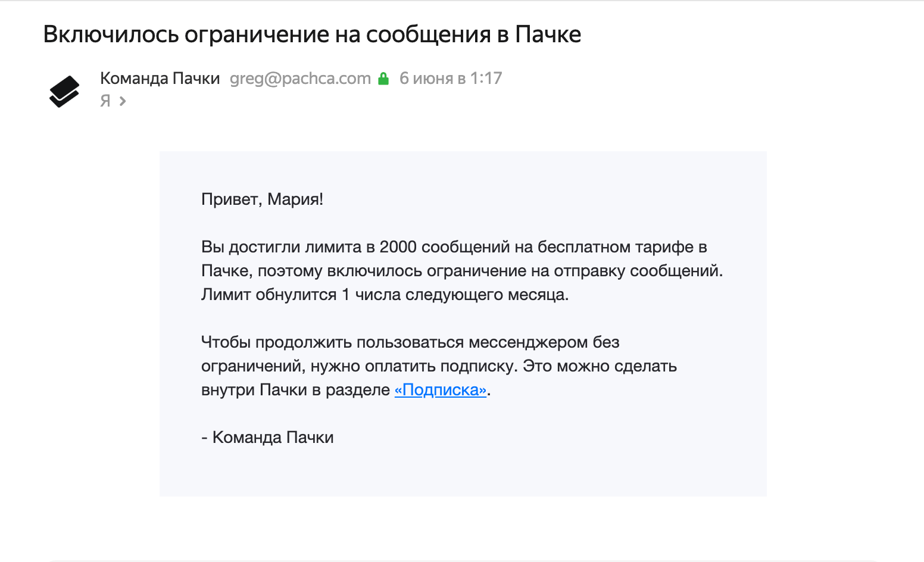Click the word Пачке in the subject
Image resolution: width=924 pixels, height=562 pixels.
click(x=548, y=35)
